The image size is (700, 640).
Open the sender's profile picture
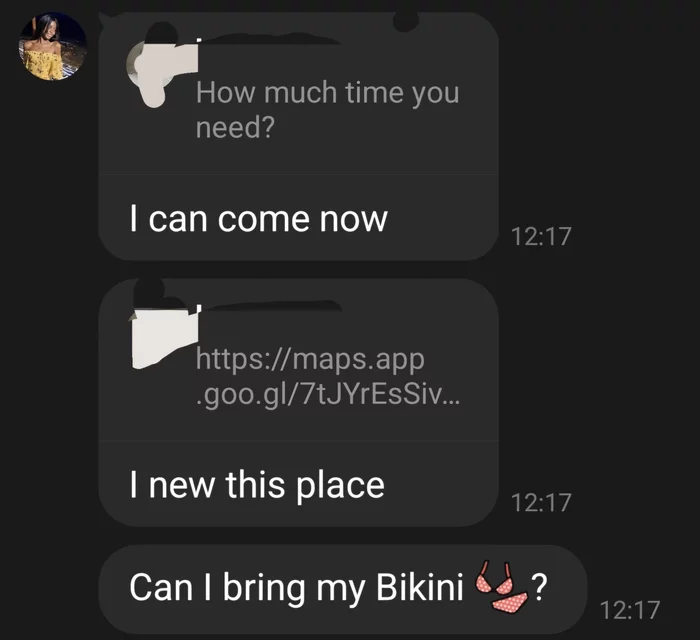tap(53, 47)
